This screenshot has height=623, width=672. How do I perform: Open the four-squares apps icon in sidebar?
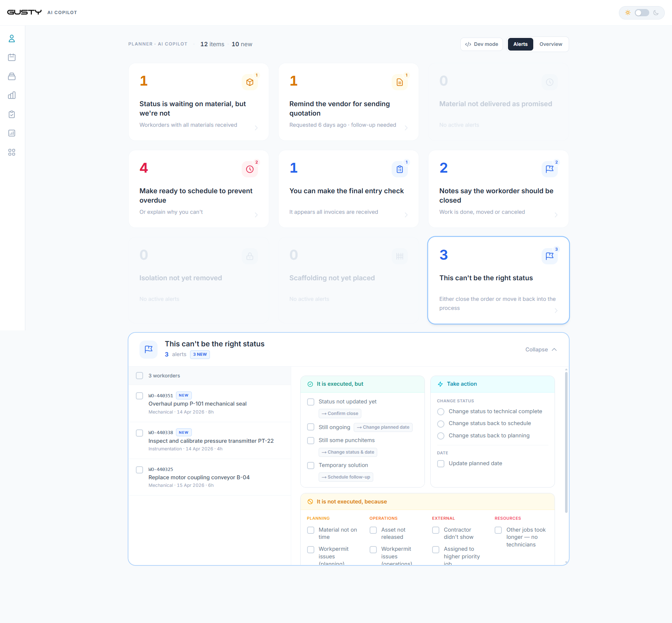(x=12, y=152)
